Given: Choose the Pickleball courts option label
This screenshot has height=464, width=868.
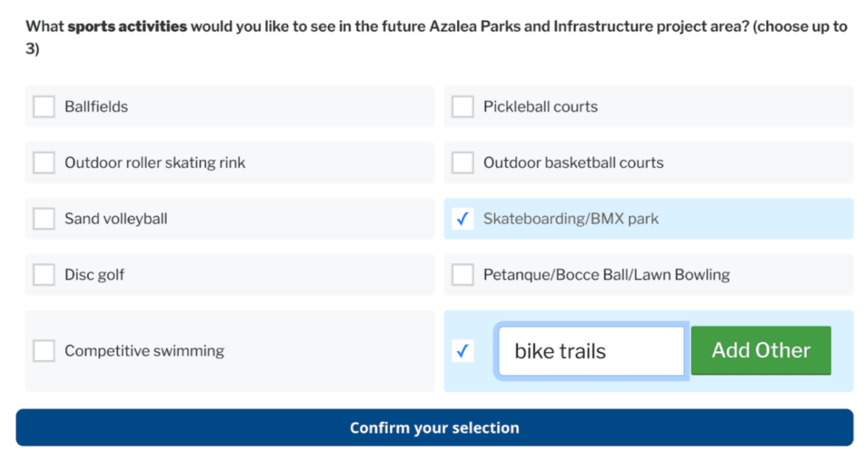Looking at the screenshot, I should click(540, 107).
